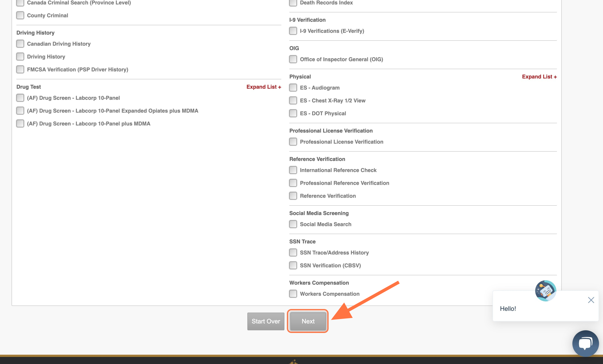
Task: Check Canada Criminal Search (Province Level)
Action: [20, 3]
